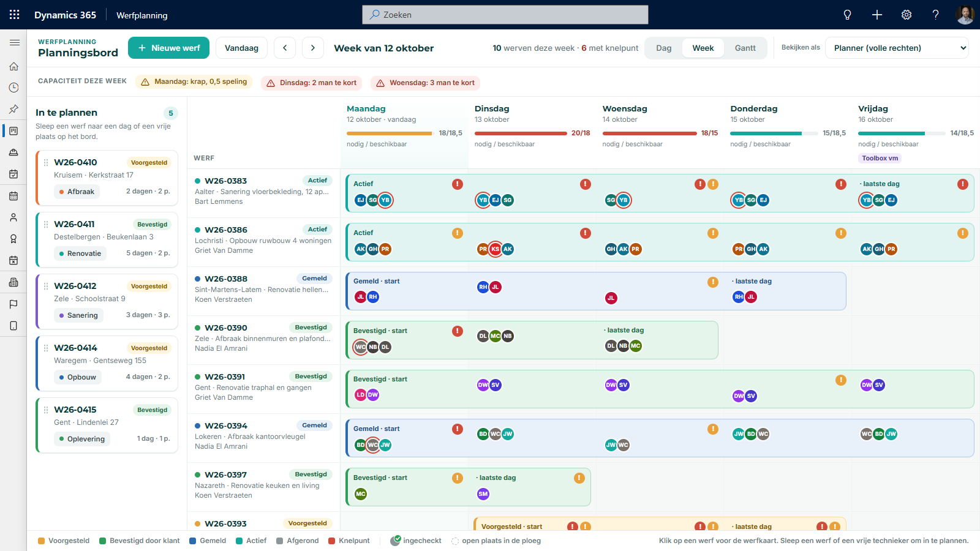Grab the drag handle on card W26-0410
The image size is (980, 551).
[46, 162]
